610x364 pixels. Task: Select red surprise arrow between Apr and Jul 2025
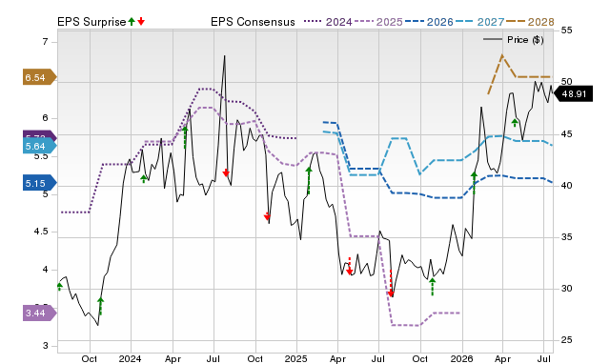click(350, 266)
